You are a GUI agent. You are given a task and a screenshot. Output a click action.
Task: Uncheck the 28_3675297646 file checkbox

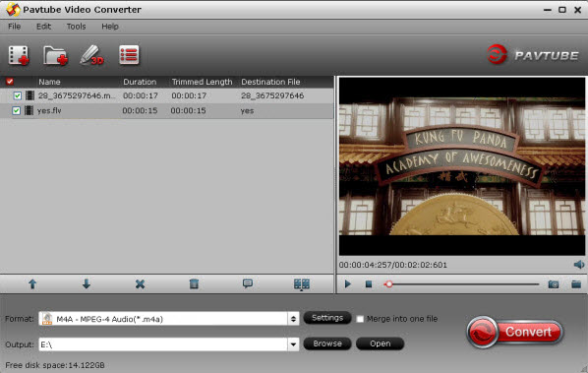[x=18, y=95]
